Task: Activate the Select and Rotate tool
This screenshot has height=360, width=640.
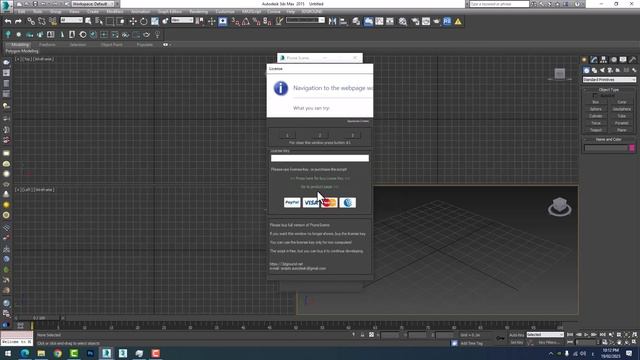Action: point(143,21)
